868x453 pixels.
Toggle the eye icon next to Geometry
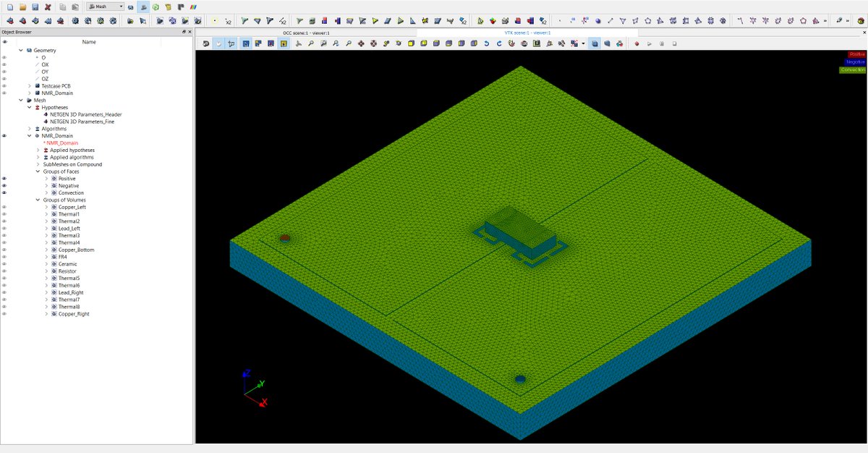[4, 50]
